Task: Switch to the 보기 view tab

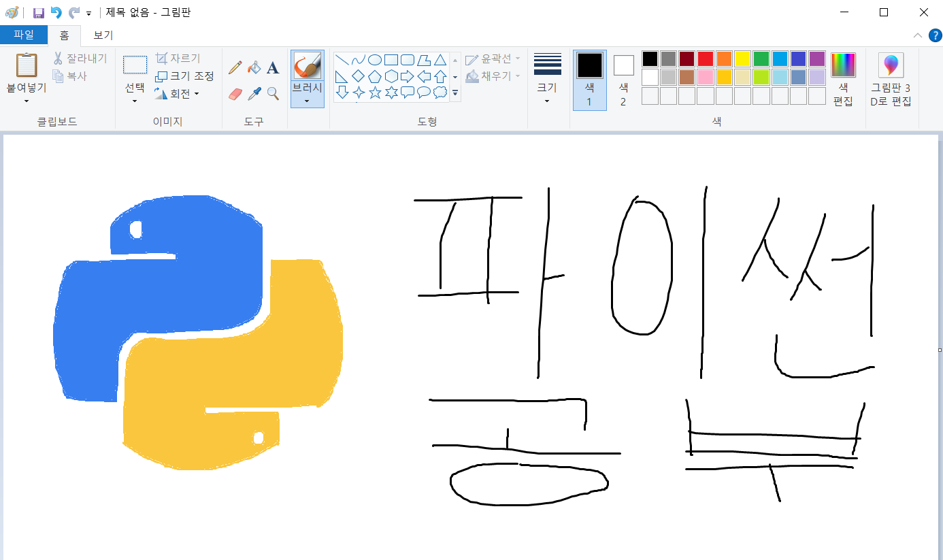Action: (103, 35)
